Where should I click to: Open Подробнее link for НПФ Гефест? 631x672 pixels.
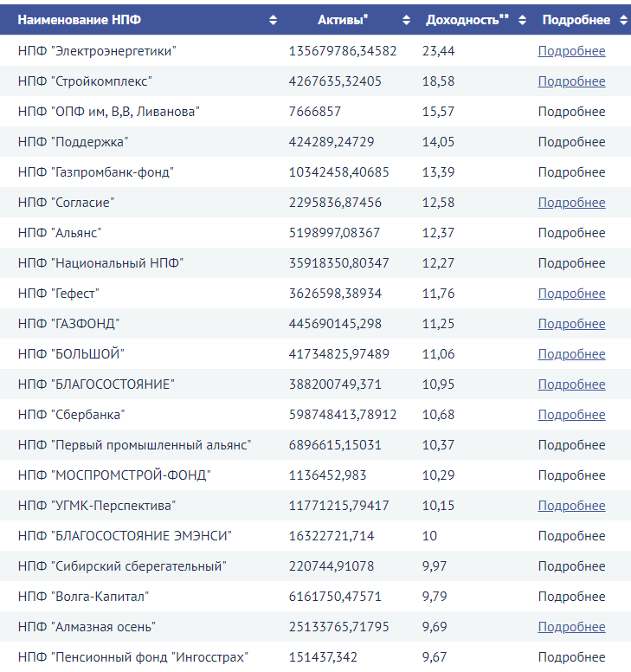pyautogui.click(x=571, y=294)
